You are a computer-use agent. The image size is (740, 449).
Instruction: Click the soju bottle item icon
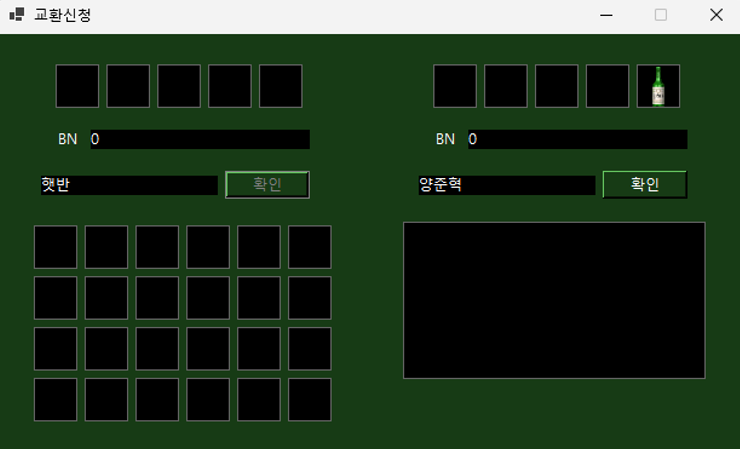point(658,86)
